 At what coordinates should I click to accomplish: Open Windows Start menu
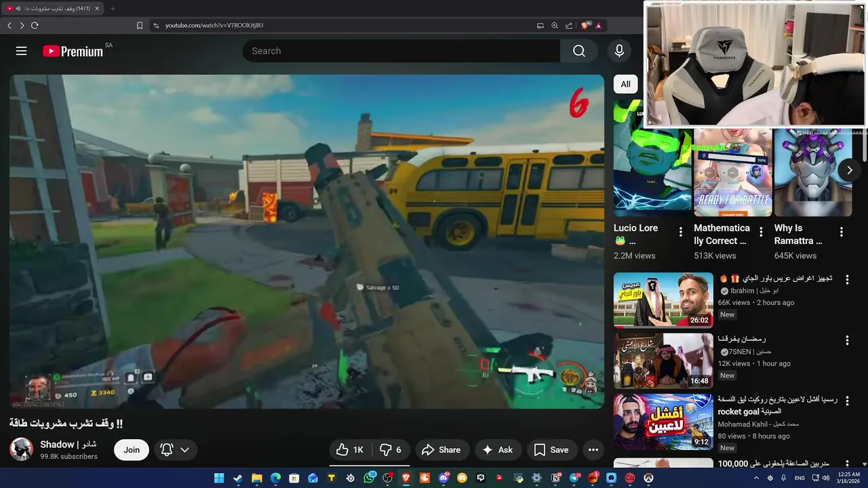click(x=219, y=478)
